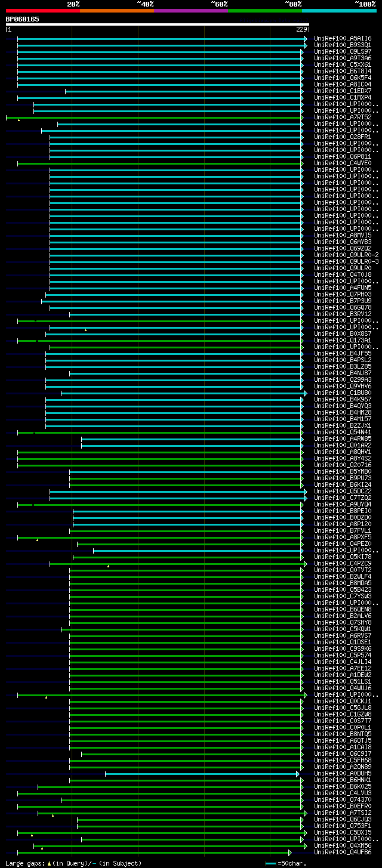Open the UniRef100_C5XX61 hit

tap(343, 64)
